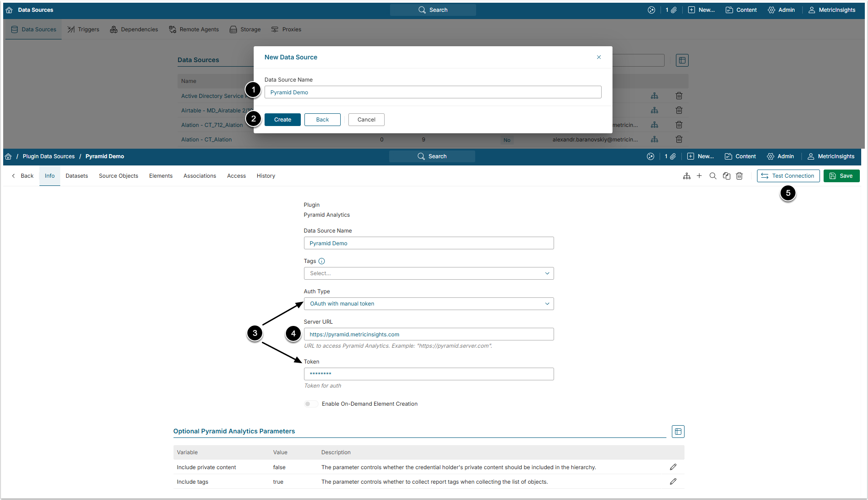The height and width of the screenshot is (500, 868).
Task: Open the attachments counter in the Data Sources header
Action: tap(671, 10)
